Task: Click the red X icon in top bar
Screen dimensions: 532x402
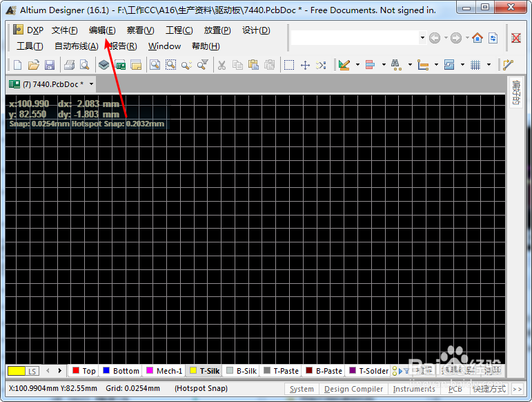Action: point(516,38)
